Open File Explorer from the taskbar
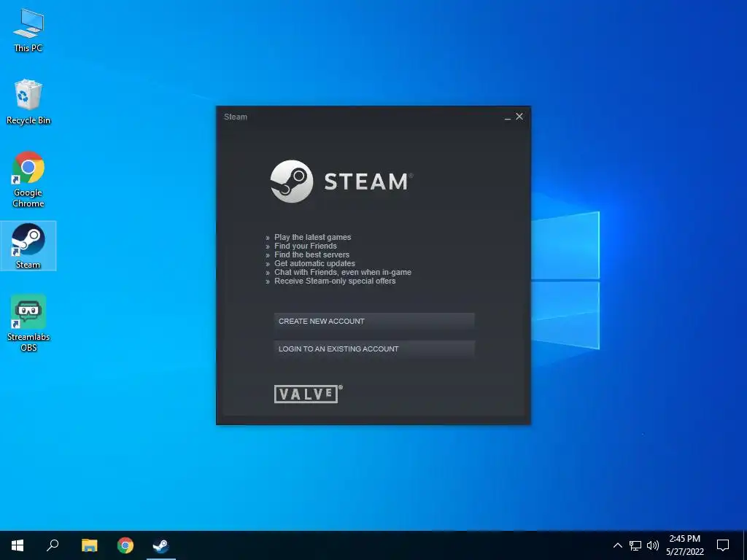 89,545
